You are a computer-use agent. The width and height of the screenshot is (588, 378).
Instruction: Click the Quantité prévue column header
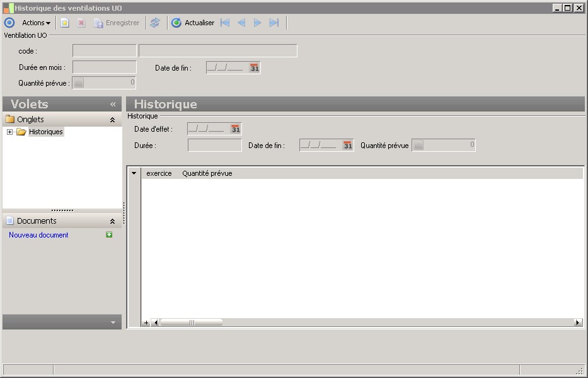(207, 173)
